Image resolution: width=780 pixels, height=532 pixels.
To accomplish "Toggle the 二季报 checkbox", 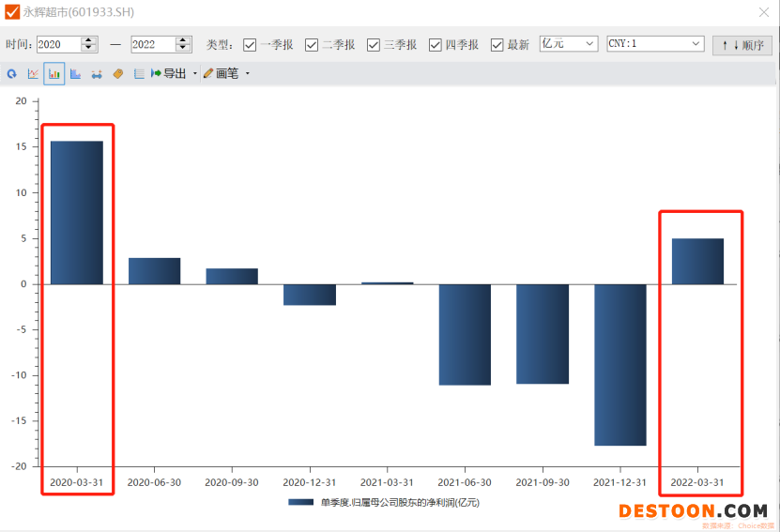I will point(312,45).
